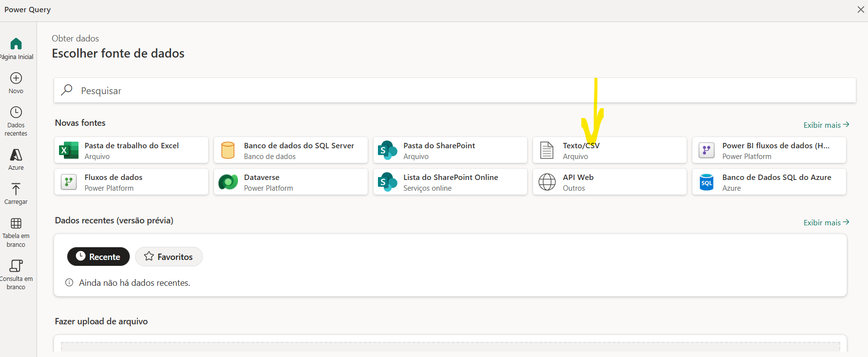This screenshot has width=868, height=357.
Task: Click the info icon beside the no-recent-data message
Action: click(69, 282)
